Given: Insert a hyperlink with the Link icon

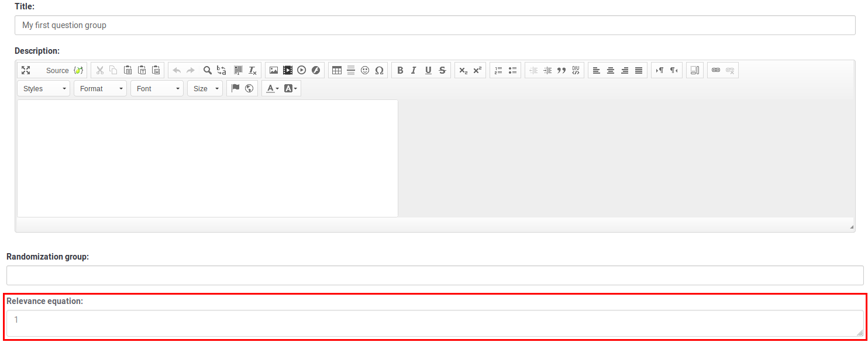Looking at the screenshot, I should pos(715,70).
